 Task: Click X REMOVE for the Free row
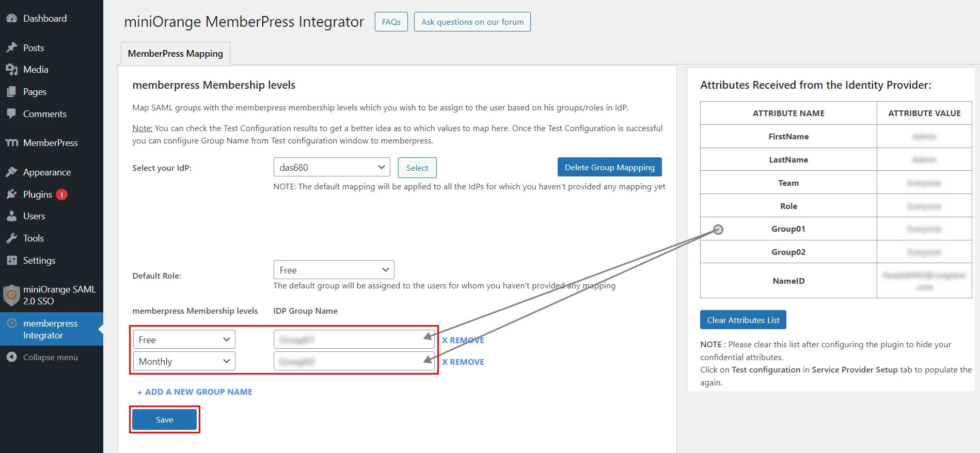463,340
